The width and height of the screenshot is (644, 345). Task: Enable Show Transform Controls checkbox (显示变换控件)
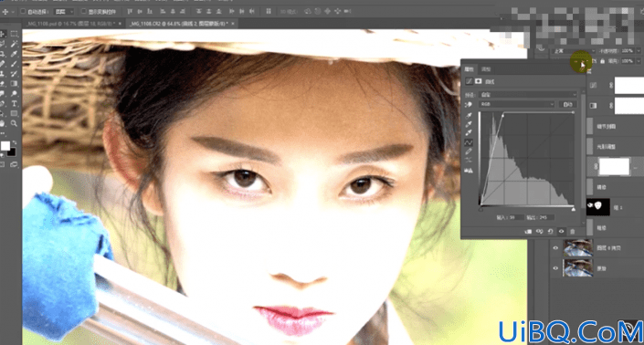tap(84, 12)
